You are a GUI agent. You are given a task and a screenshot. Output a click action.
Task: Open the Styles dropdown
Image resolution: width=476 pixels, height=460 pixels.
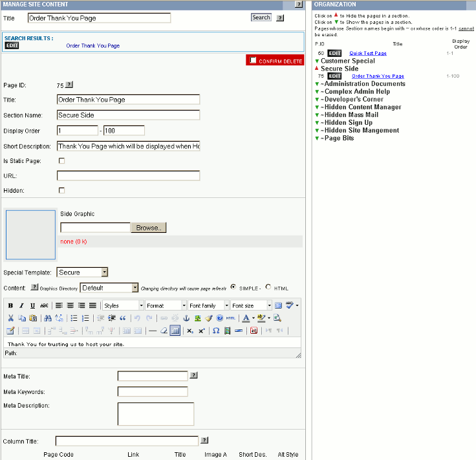point(124,305)
